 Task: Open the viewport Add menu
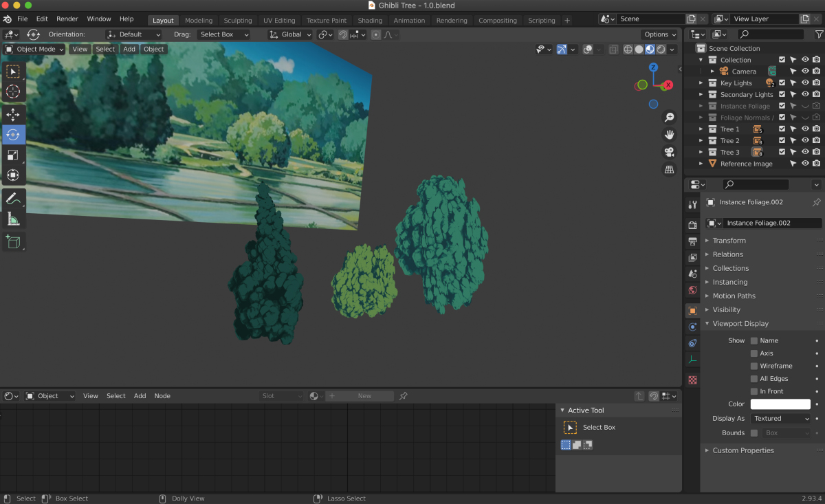coord(129,49)
